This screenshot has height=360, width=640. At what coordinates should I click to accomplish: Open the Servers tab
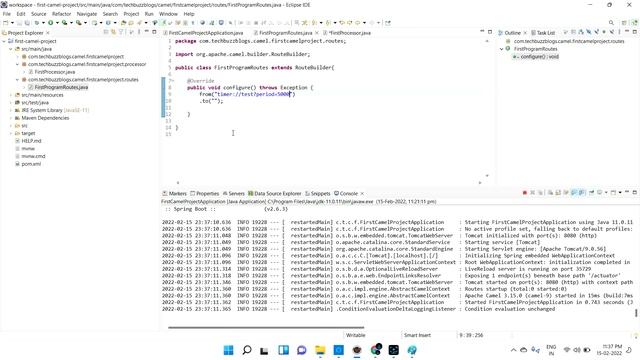pyautogui.click(x=233, y=193)
